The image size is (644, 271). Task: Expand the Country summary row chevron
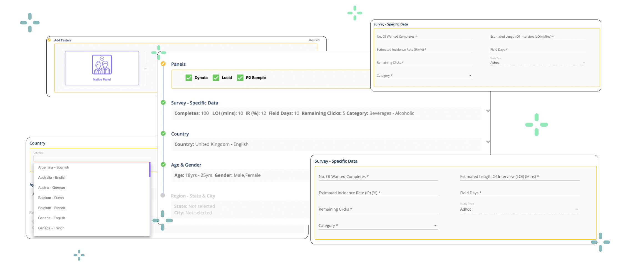point(488,142)
